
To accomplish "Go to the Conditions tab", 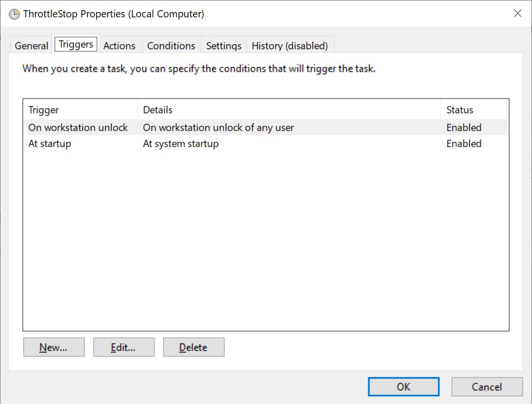I will pos(171,45).
